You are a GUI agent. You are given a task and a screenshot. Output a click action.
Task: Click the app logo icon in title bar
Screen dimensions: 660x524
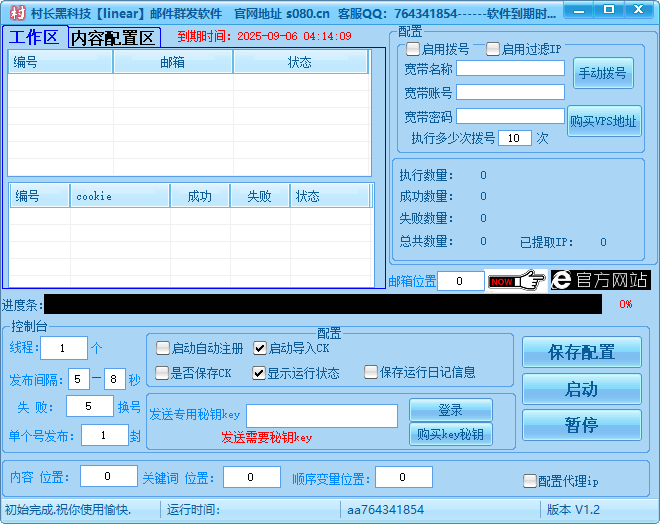tap(17, 13)
